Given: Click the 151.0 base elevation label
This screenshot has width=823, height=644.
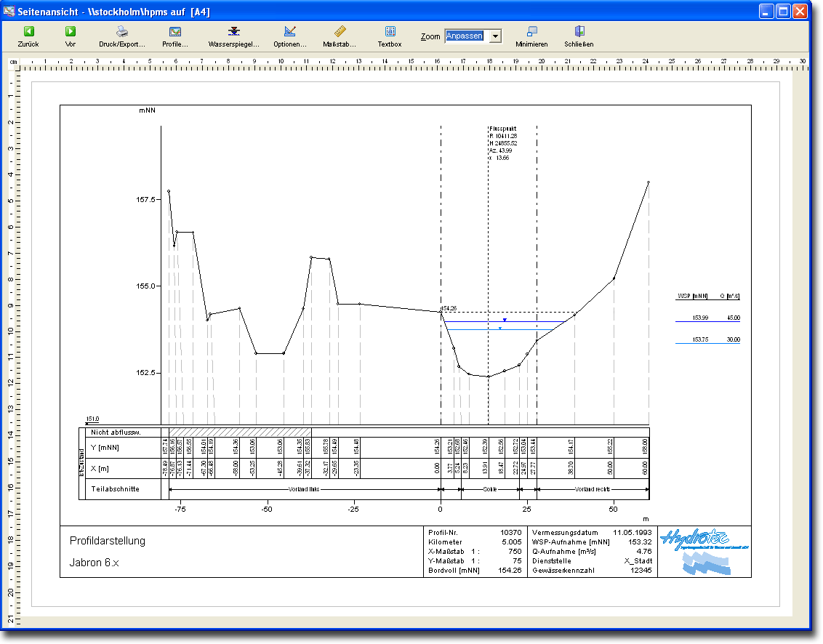Looking at the screenshot, I should point(93,419).
